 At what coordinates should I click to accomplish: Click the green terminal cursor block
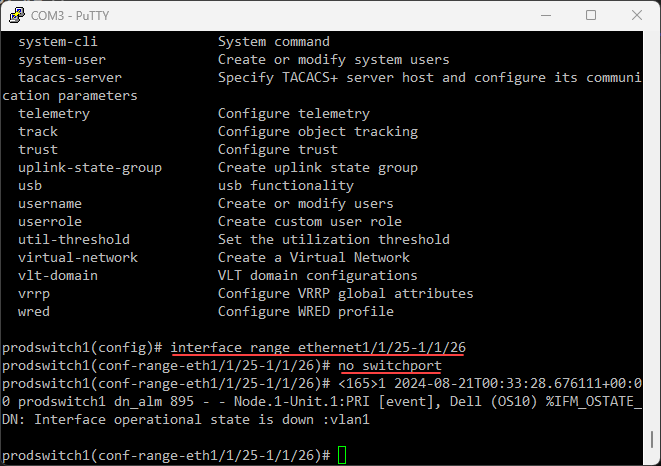coord(342,456)
